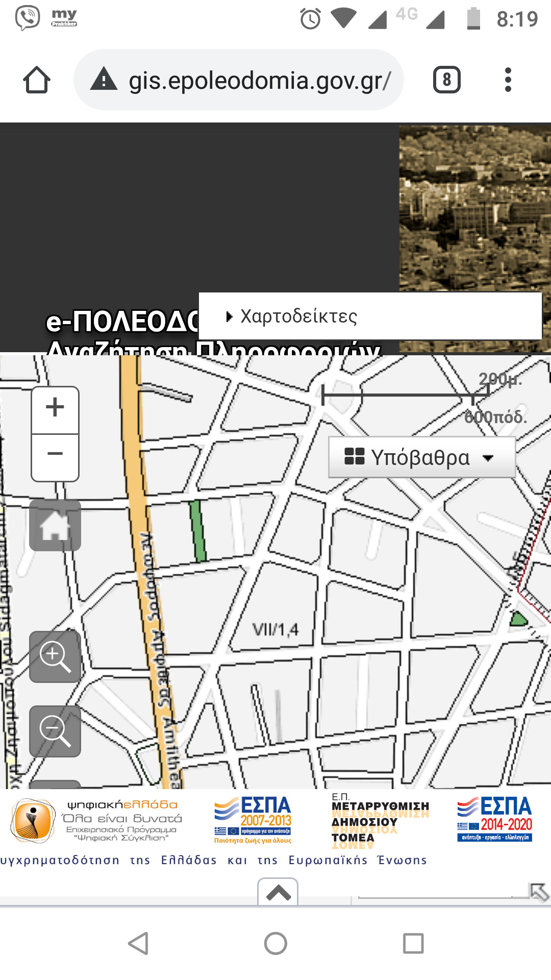Click the Ψηφιακή Ελλάδα logo

point(97,820)
